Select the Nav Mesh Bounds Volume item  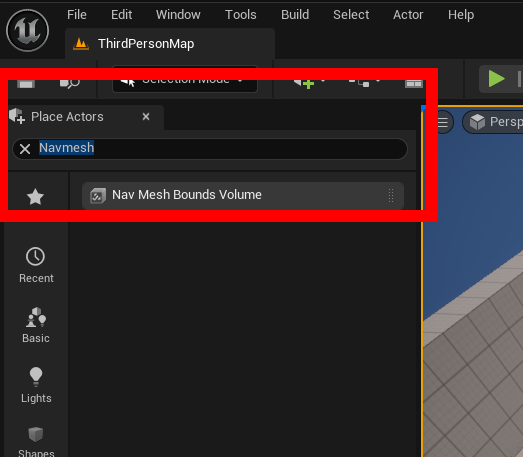tap(243, 195)
